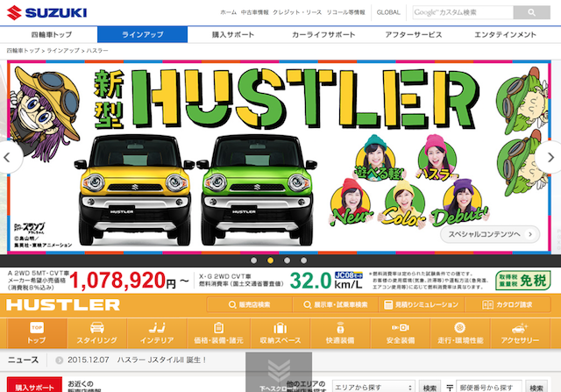Image resolution: width=561 pixels, height=392 pixels.
Task: Click the ホーム header link
Action: 228,12
